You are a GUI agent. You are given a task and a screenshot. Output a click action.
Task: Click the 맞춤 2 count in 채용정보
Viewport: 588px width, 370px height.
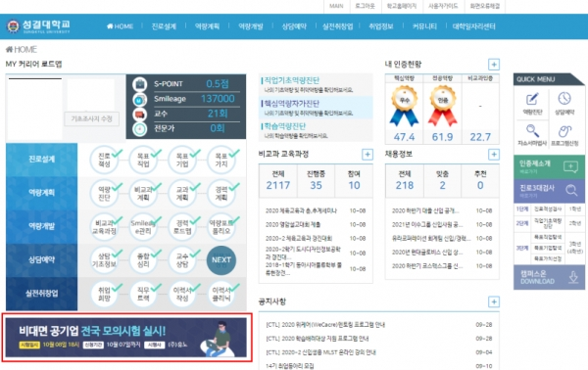tap(443, 180)
